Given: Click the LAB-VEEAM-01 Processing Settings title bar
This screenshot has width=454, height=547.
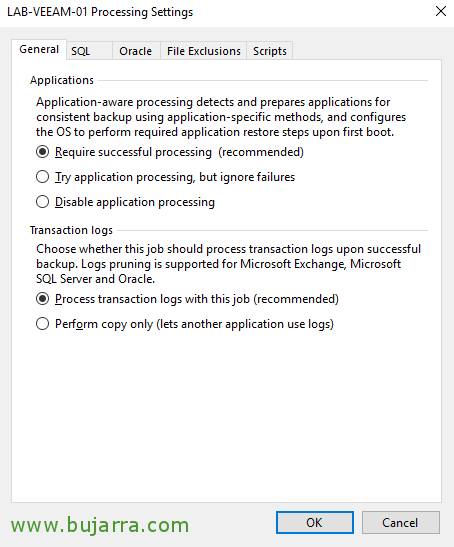Looking at the screenshot, I should tap(100, 12).
